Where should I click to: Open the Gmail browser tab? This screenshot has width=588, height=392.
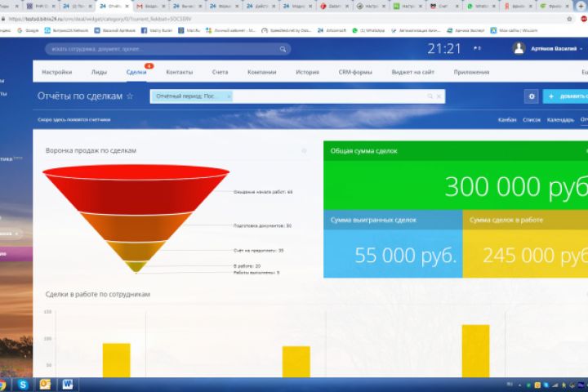click(151, 7)
